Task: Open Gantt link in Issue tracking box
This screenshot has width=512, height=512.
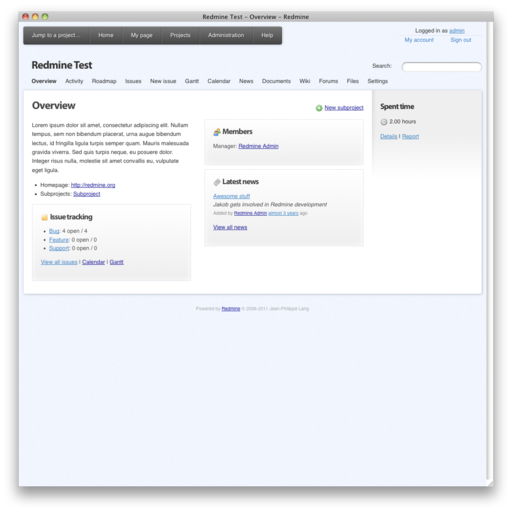Action: pyautogui.click(x=116, y=262)
